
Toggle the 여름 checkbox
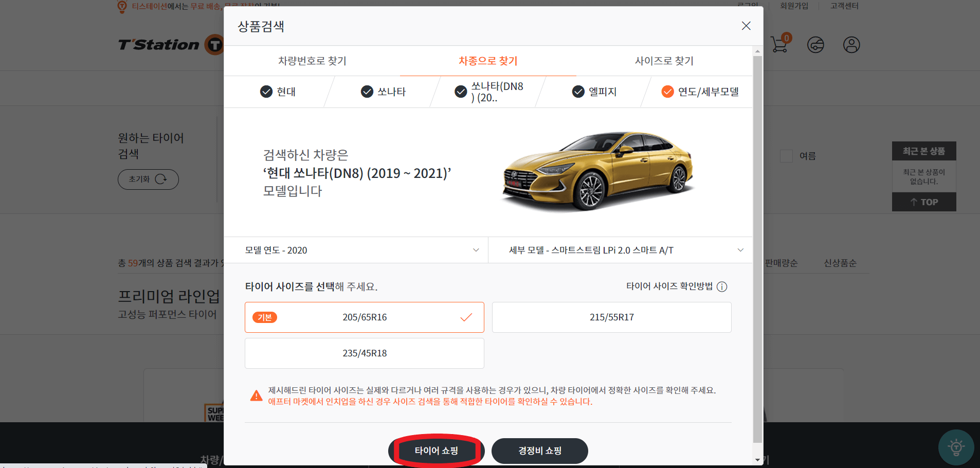click(x=786, y=156)
